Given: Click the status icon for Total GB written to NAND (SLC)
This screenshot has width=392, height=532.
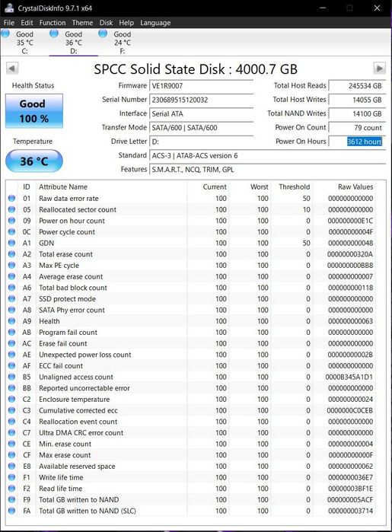Looking at the screenshot, I should click(11, 511).
